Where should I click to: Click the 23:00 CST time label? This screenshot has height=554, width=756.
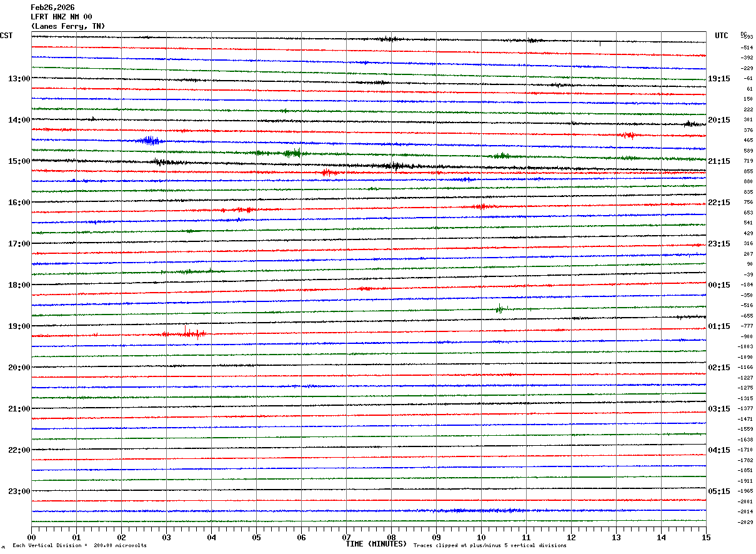coord(19,491)
